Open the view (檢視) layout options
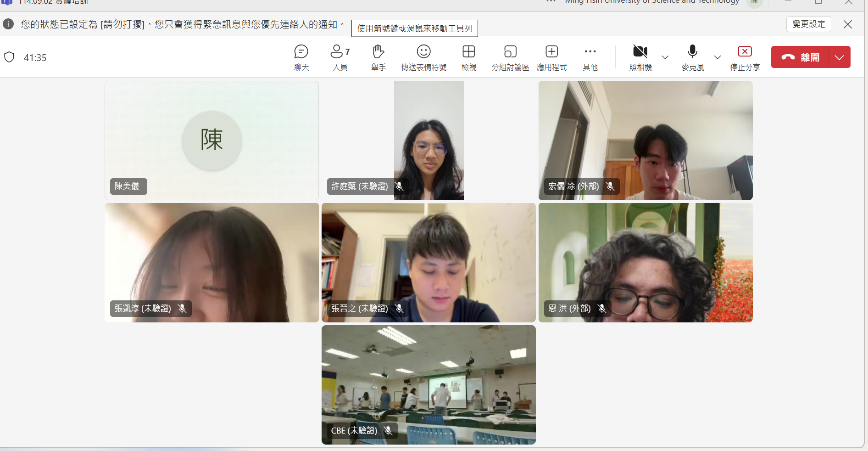Screen dimensions: 868x451 pos(468,57)
